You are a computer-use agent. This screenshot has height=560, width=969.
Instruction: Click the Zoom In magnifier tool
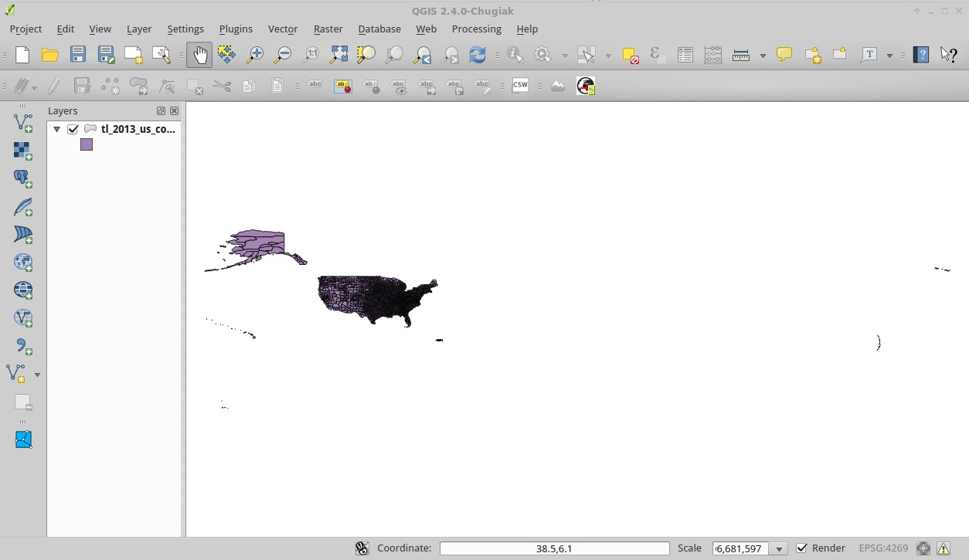(x=254, y=55)
